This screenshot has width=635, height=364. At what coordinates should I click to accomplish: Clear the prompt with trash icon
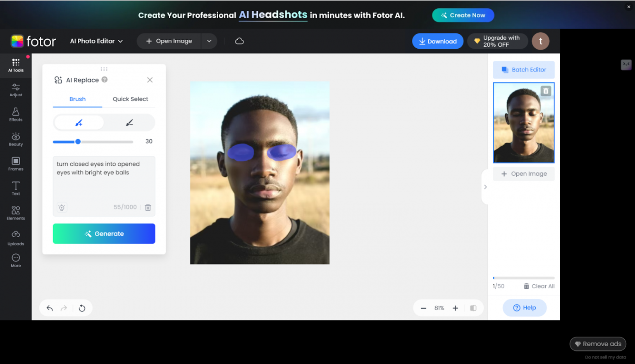tap(148, 207)
